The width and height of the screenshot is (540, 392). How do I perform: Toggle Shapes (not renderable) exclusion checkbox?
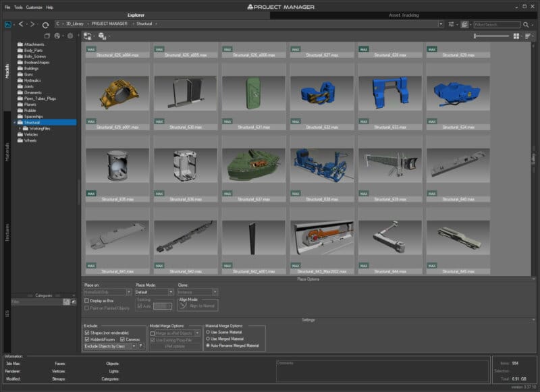pyautogui.click(x=87, y=333)
